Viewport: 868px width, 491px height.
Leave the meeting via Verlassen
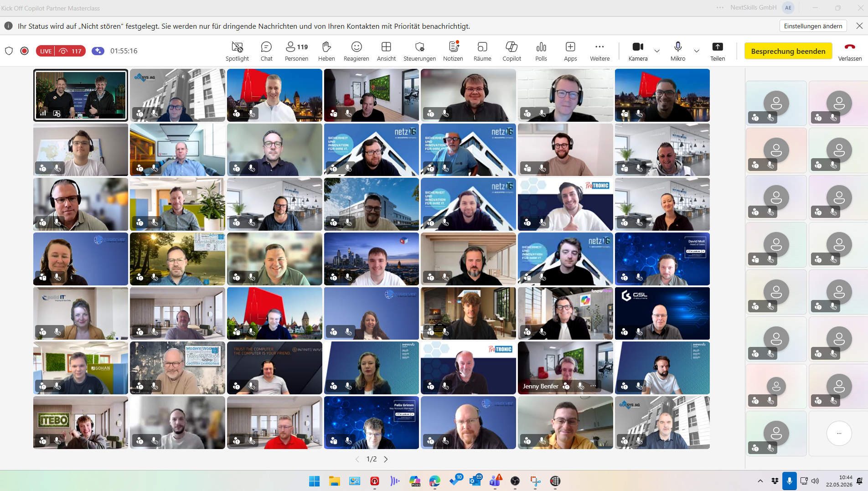850,51
